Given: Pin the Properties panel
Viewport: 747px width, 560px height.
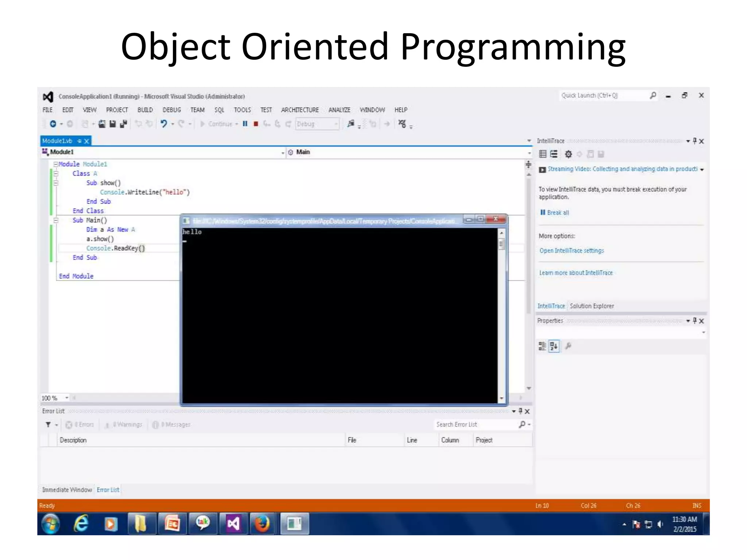Looking at the screenshot, I should coord(694,320).
